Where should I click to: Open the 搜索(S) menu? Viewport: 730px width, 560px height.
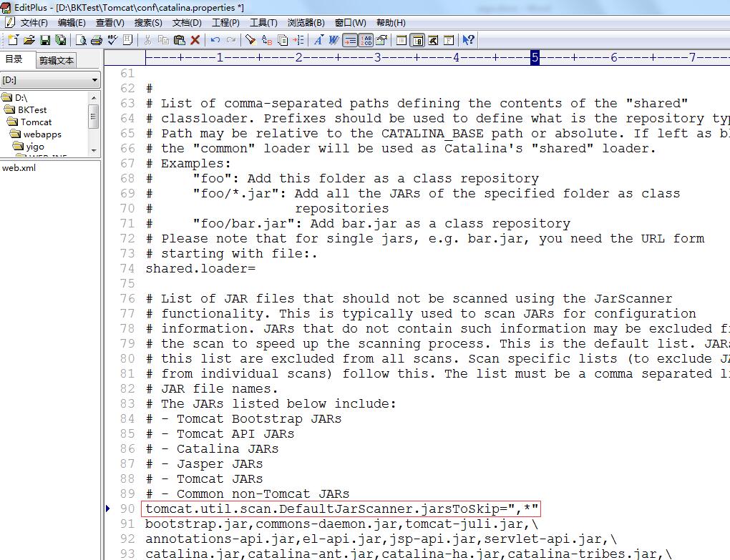148,23
